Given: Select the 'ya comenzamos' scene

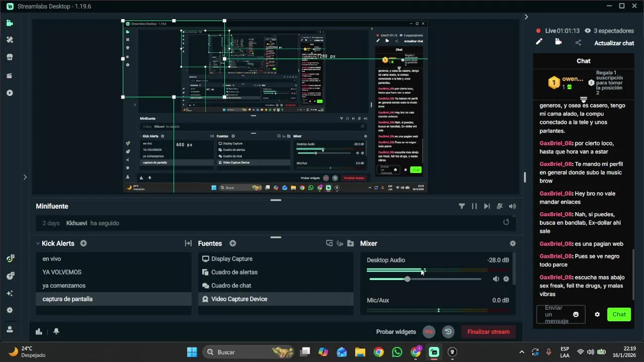Looking at the screenshot, I should point(114,286).
